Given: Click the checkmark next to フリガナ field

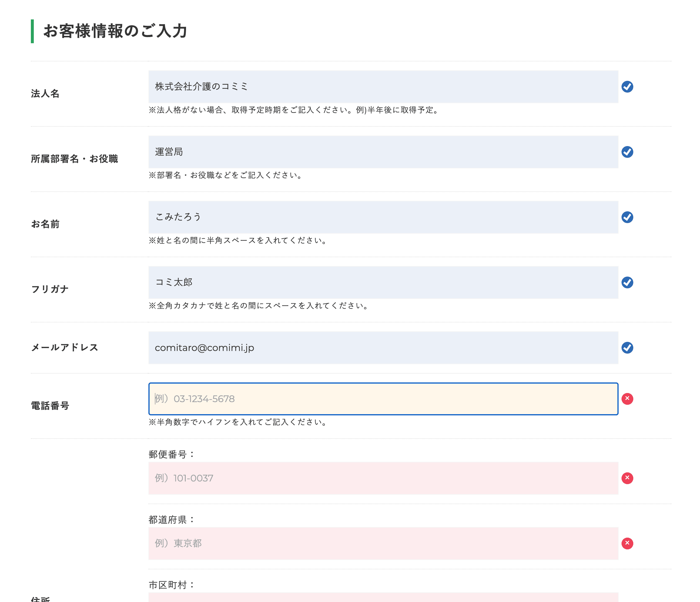Looking at the screenshot, I should 627,282.
